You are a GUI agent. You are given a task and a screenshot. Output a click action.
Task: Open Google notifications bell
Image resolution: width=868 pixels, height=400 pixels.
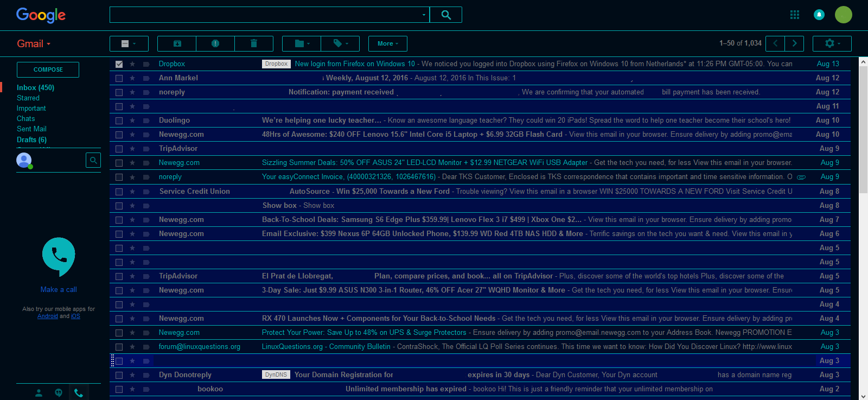click(x=819, y=15)
